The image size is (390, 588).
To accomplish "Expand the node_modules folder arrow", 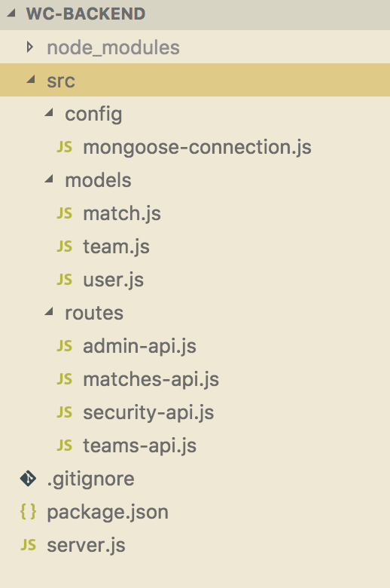I will (30, 47).
